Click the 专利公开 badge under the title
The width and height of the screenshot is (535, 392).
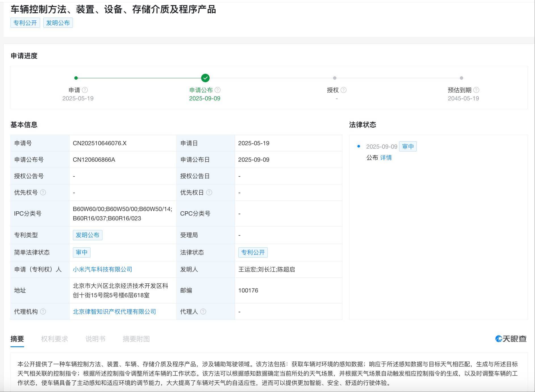[25, 23]
